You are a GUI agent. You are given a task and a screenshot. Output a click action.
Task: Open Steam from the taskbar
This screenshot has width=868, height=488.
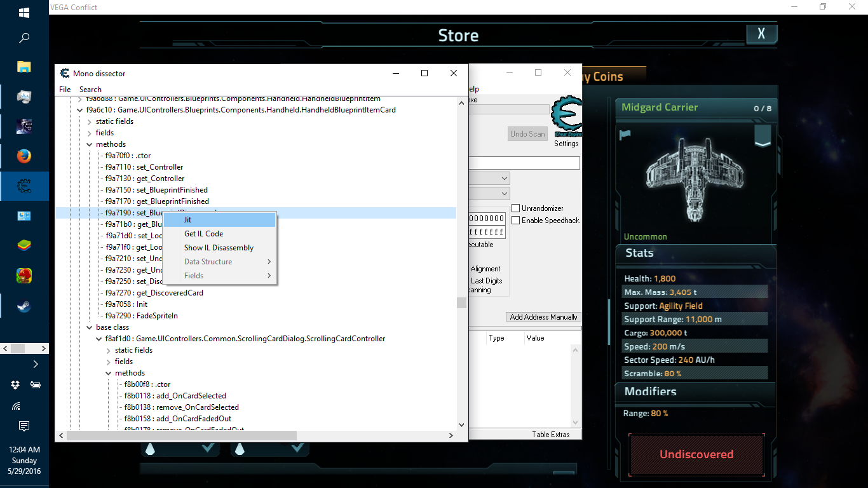tap(24, 306)
